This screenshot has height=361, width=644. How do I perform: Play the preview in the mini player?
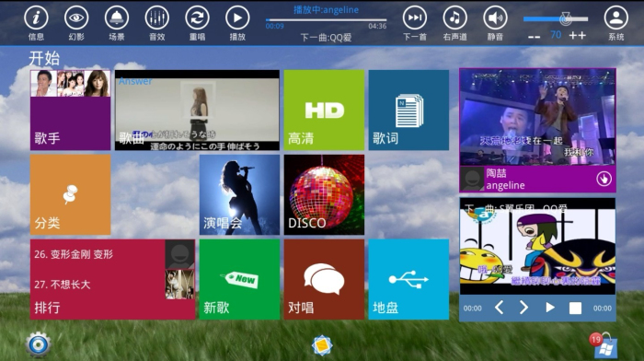tap(550, 308)
